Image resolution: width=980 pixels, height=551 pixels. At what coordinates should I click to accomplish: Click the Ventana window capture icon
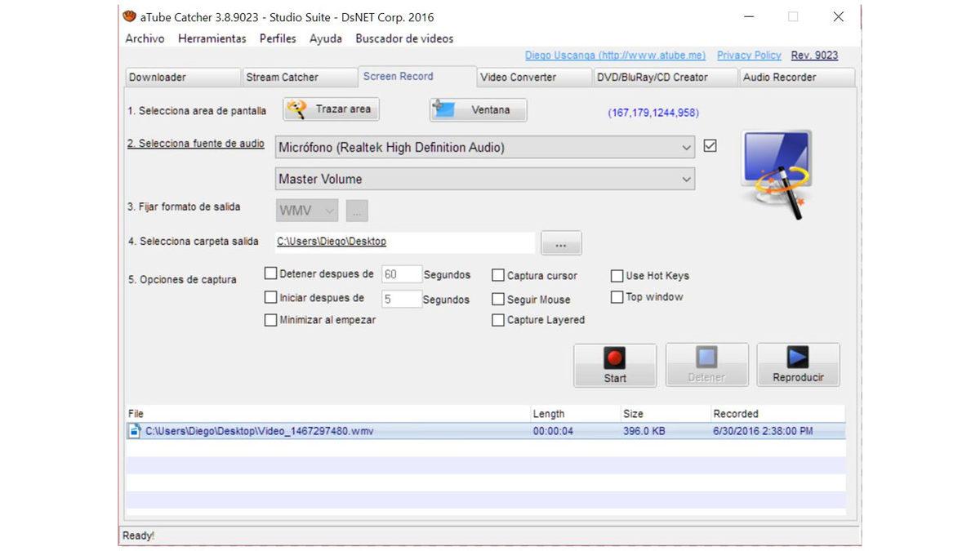(x=443, y=107)
